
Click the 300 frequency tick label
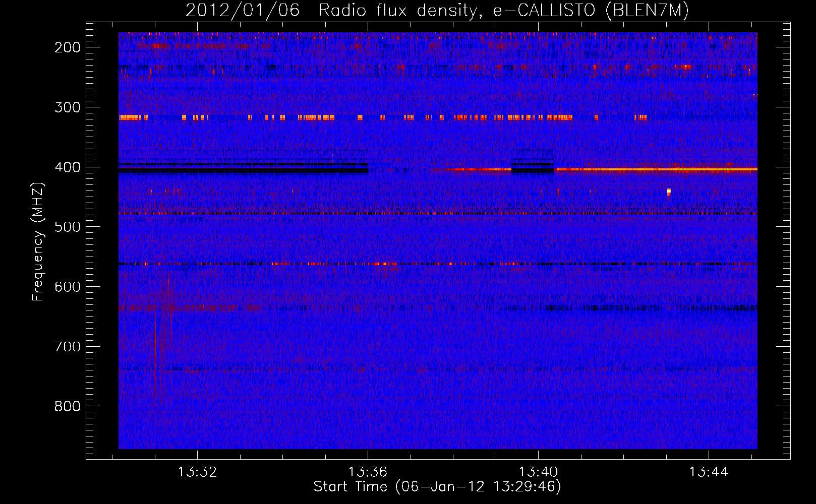68,107
